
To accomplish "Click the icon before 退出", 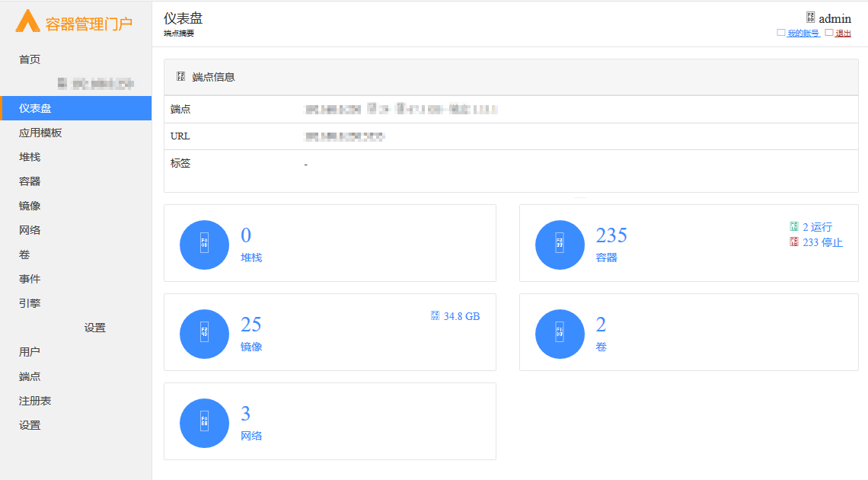I will click(x=829, y=33).
